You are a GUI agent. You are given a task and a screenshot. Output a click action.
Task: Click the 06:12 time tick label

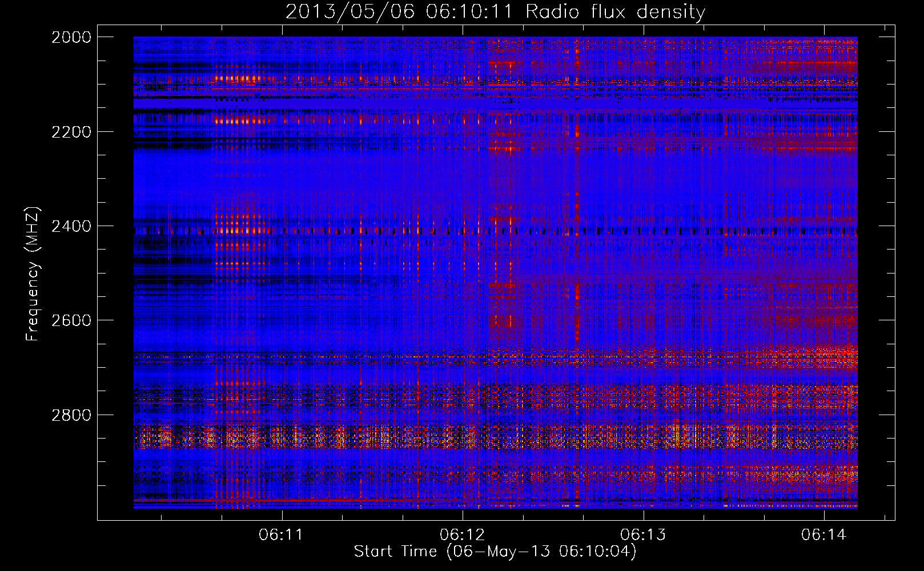(x=462, y=534)
